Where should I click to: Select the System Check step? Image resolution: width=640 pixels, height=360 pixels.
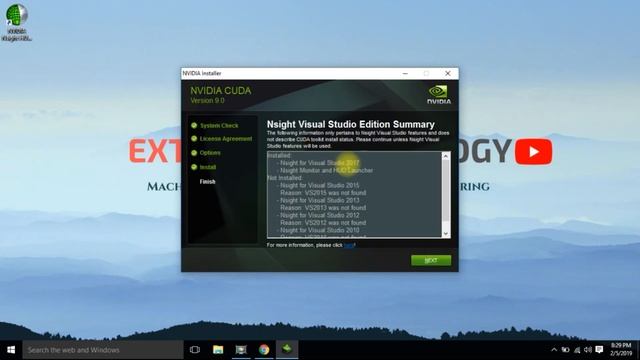click(x=219, y=126)
